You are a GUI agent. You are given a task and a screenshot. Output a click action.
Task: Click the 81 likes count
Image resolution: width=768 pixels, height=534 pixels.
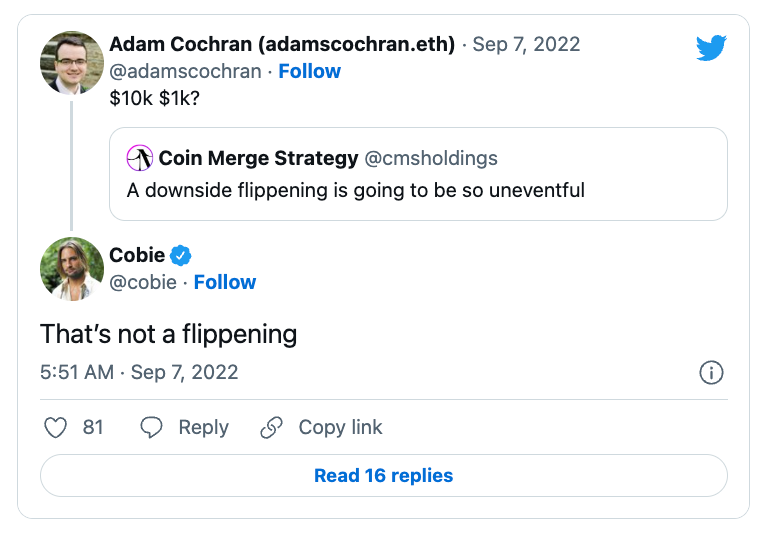tap(93, 427)
